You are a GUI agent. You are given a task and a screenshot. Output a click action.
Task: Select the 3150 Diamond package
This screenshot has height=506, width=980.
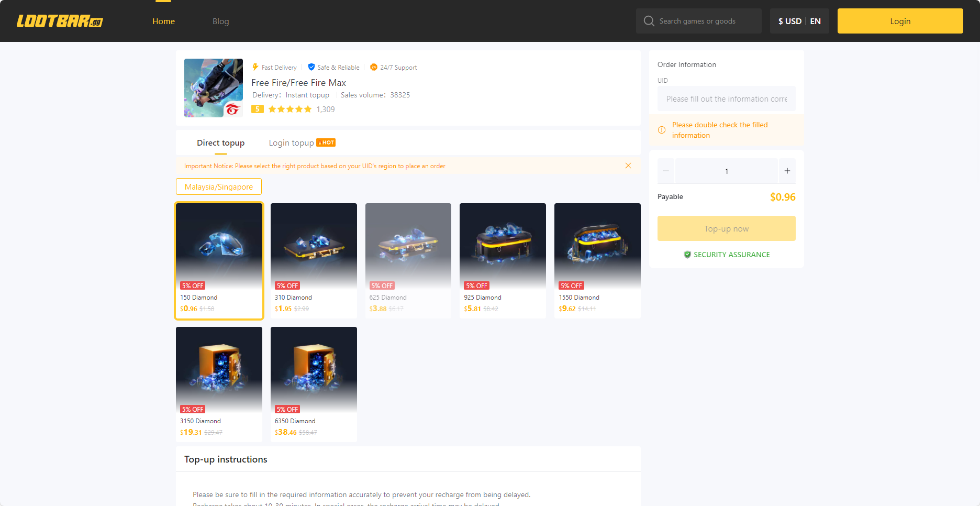point(219,384)
